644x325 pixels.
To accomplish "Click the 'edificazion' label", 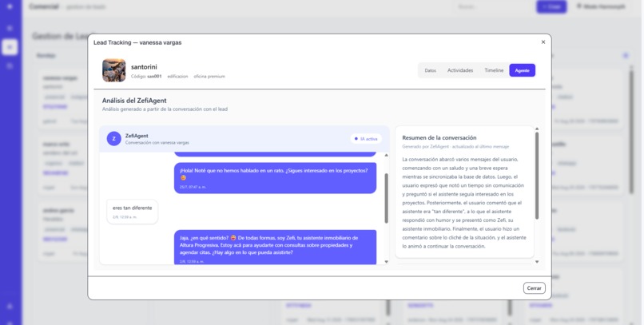I will point(177,77).
